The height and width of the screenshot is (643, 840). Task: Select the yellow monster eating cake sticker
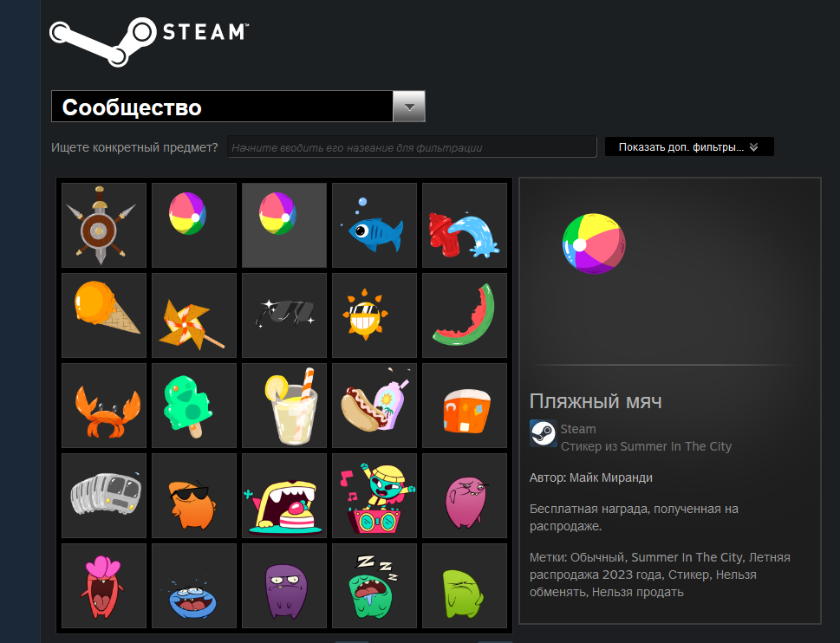click(x=284, y=496)
